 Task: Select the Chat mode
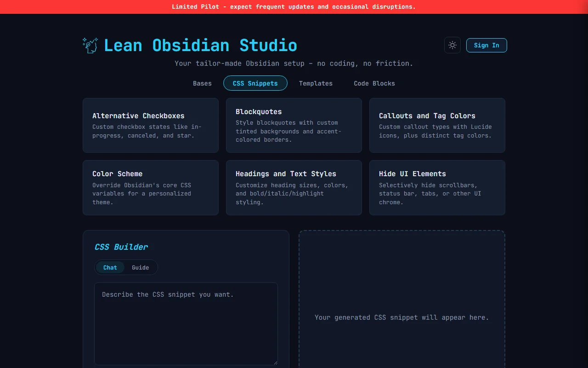(110, 267)
